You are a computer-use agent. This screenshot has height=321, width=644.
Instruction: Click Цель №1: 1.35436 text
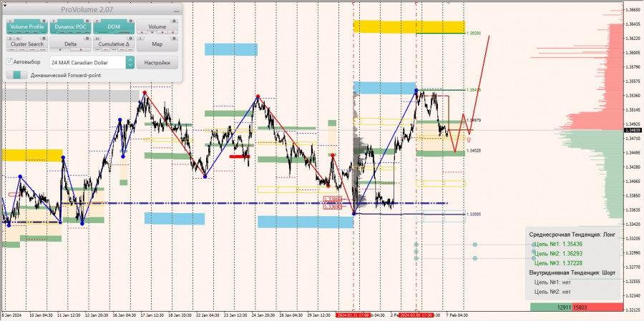558,244
